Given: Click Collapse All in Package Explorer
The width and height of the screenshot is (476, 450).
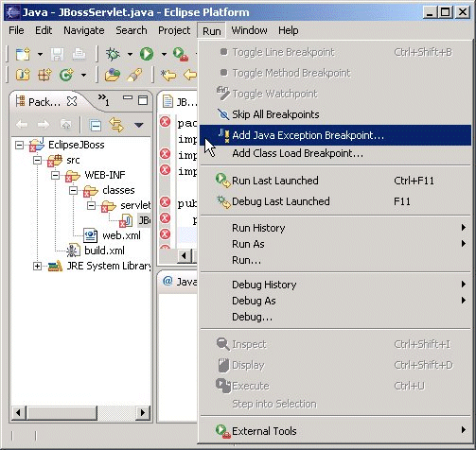Looking at the screenshot, I should (96, 126).
